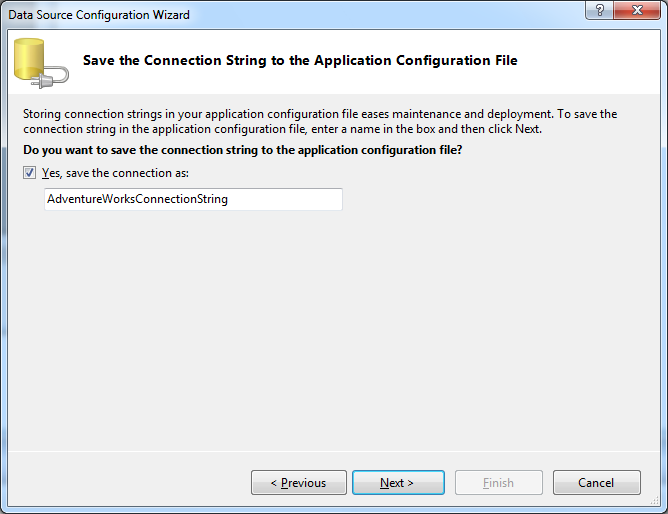Screen dimensions: 668x514
Task: Click the white header banner beside heading
Action: (588, 62)
